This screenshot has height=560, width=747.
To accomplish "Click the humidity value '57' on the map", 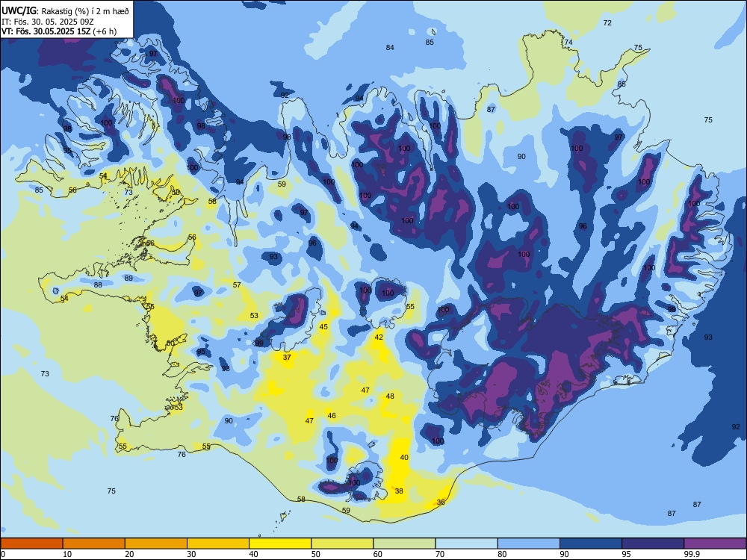I will pos(237,284).
